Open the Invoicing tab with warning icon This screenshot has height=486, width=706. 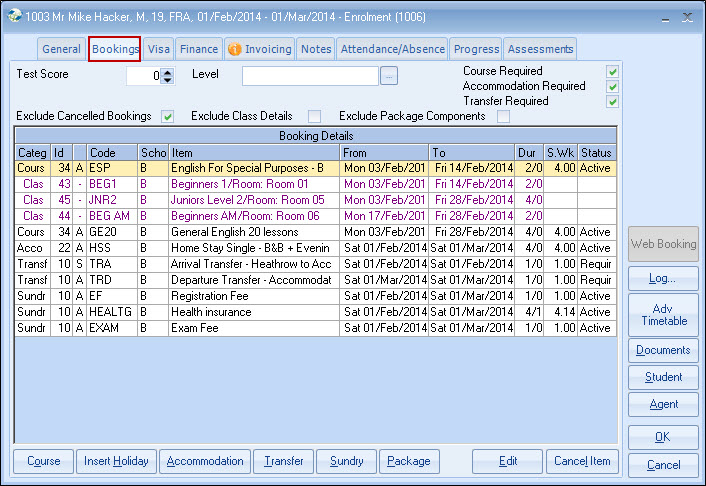point(260,49)
